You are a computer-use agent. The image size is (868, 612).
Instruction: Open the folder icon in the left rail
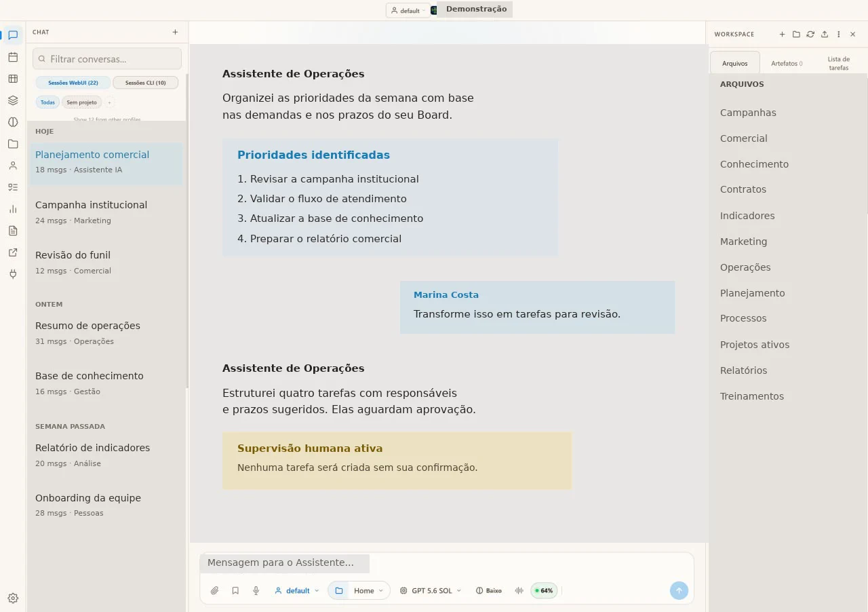coord(13,144)
